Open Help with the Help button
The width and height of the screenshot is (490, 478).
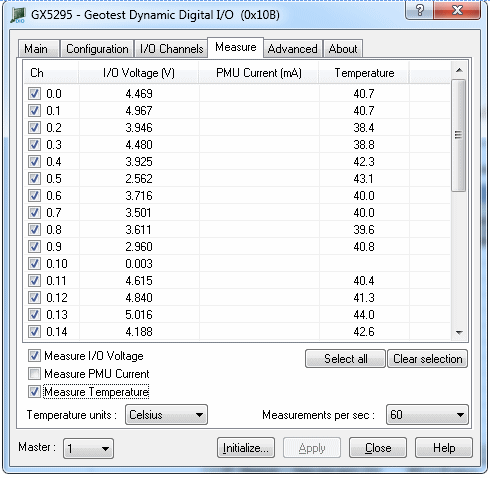tap(444, 448)
